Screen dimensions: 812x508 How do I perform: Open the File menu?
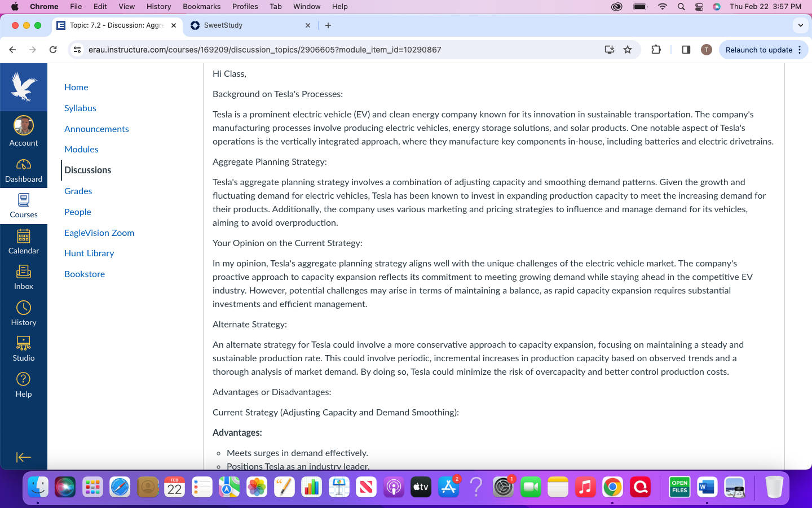pos(76,7)
